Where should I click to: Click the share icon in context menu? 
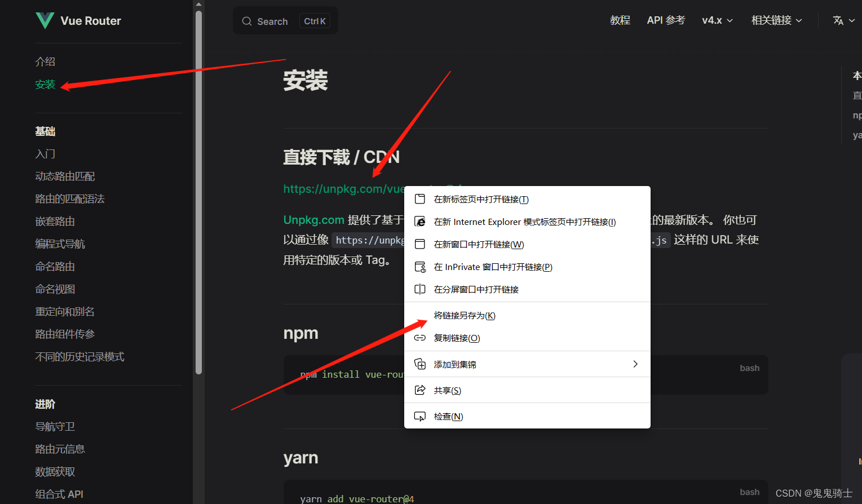pyautogui.click(x=420, y=390)
